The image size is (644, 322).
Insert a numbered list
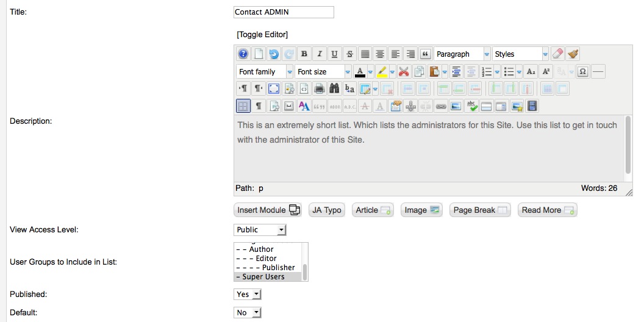point(487,72)
